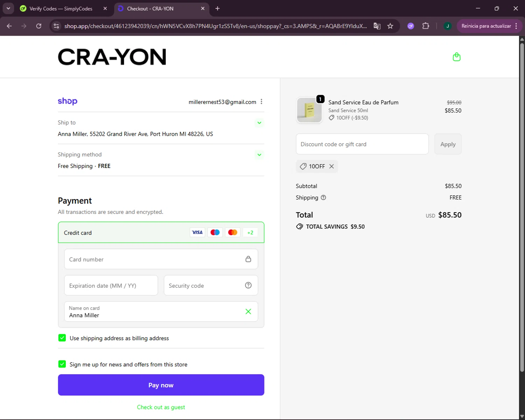Click the lock icon in Card number field
The width and height of the screenshot is (525, 420).
(248, 259)
